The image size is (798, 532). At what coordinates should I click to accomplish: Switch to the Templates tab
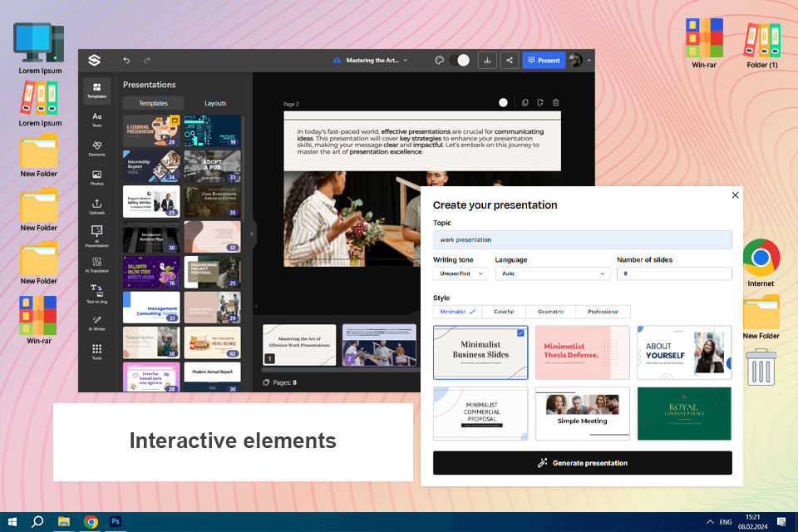coord(153,103)
